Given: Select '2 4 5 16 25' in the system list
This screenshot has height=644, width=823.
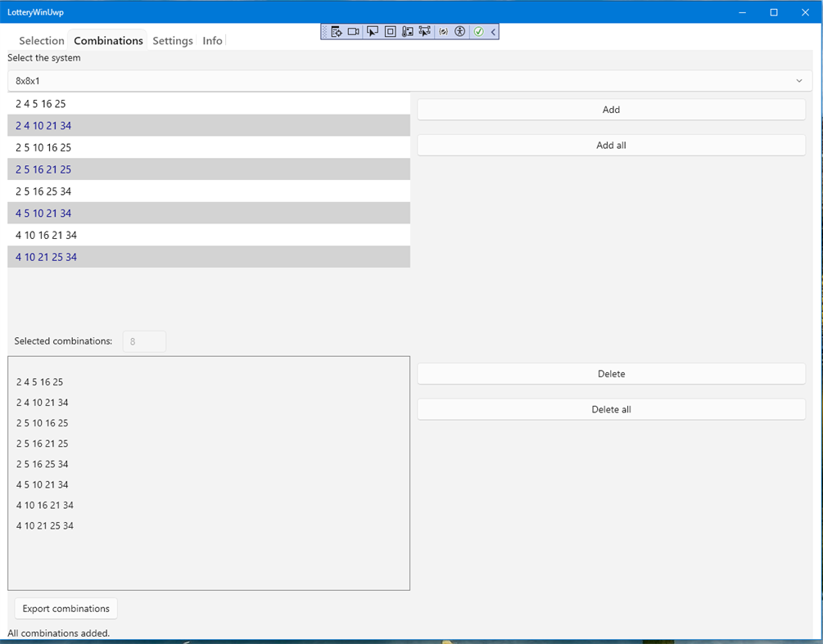Looking at the screenshot, I should pos(209,104).
